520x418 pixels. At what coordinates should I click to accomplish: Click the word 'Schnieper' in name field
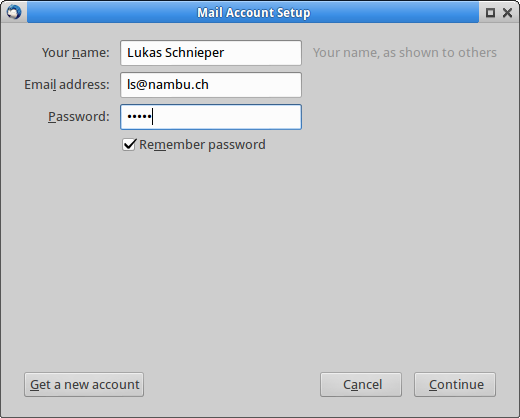tap(195, 53)
